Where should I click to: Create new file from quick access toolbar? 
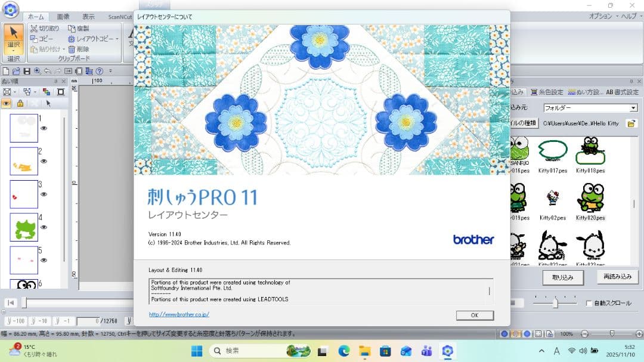click(6, 71)
